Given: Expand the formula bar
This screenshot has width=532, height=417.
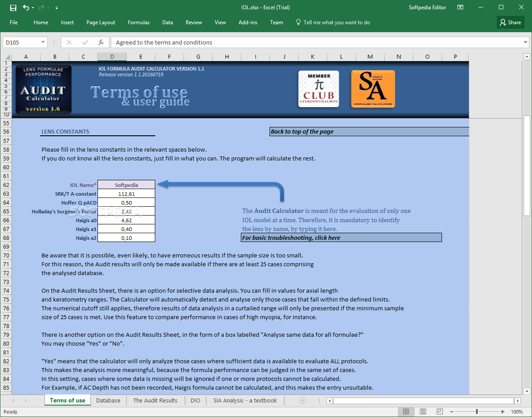Looking at the screenshot, I should [525, 42].
